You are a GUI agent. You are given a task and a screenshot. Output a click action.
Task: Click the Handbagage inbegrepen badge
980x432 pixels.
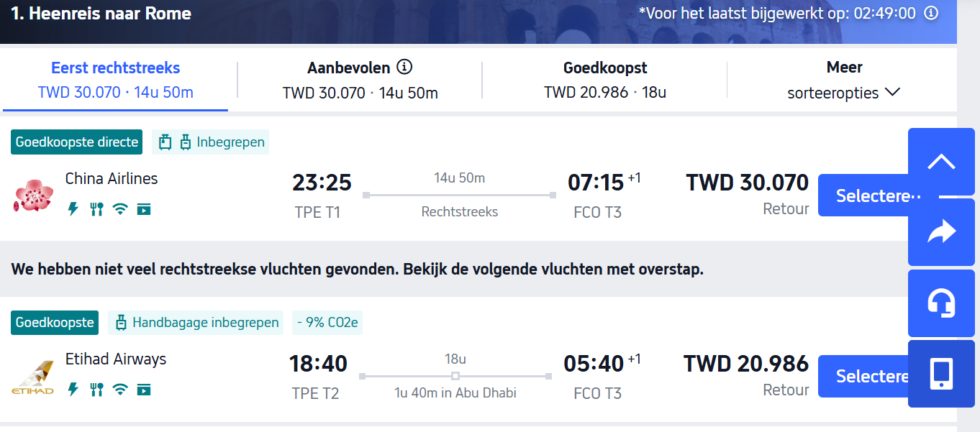point(196,323)
